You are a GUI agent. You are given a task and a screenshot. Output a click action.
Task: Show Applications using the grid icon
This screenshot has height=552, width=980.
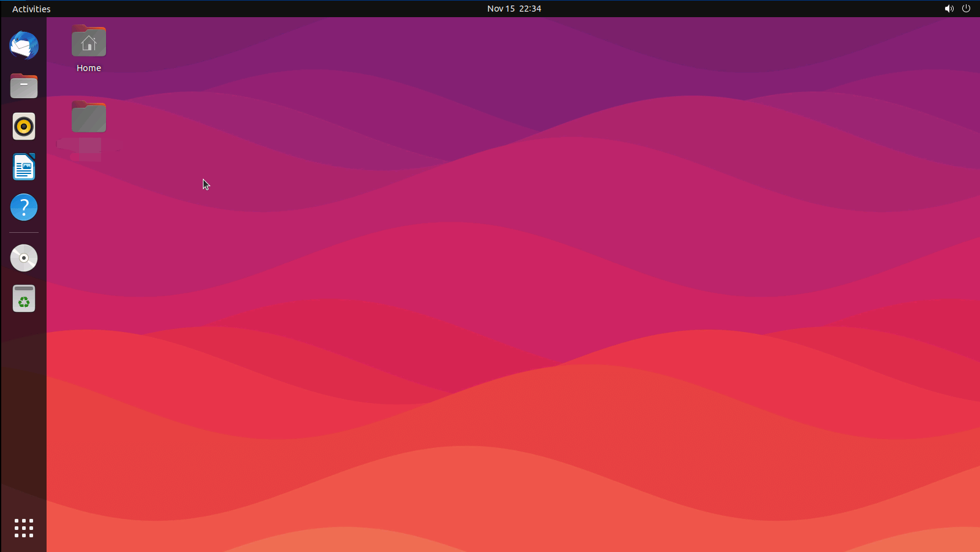[x=24, y=527]
